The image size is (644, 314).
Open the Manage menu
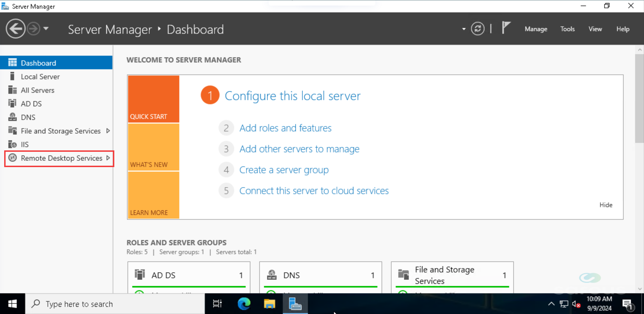[536, 29]
